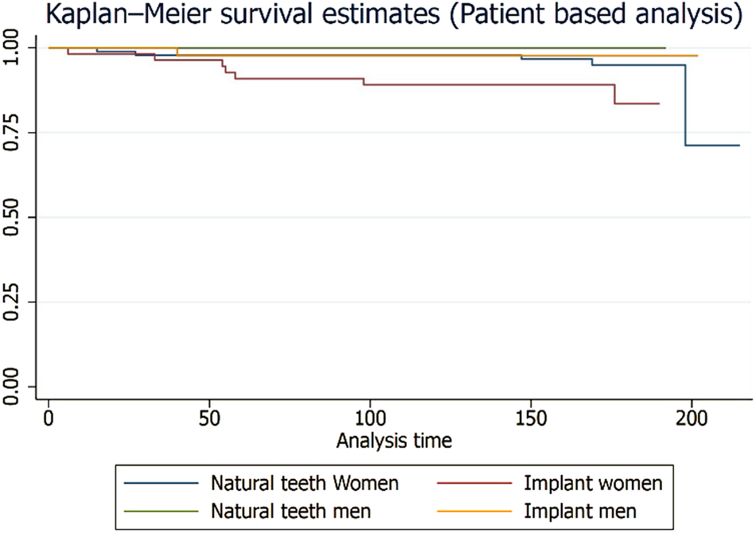Click the orange line swatch for Implant men

pyautogui.click(x=477, y=508)
